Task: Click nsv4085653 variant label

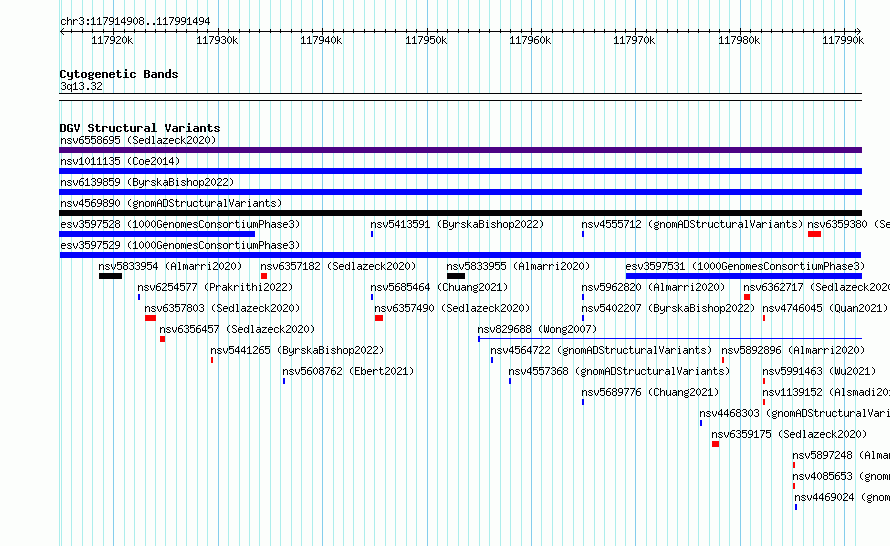Action: click(x=841, y=476)
